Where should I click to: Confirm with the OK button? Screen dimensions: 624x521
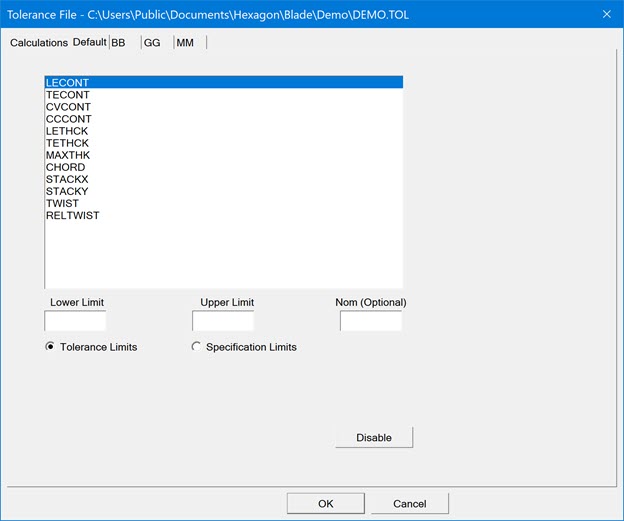tap(325, 503)
